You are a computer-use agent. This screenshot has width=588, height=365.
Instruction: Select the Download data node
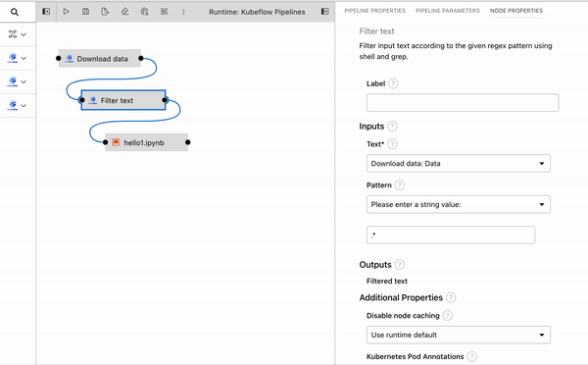point(100,58)
